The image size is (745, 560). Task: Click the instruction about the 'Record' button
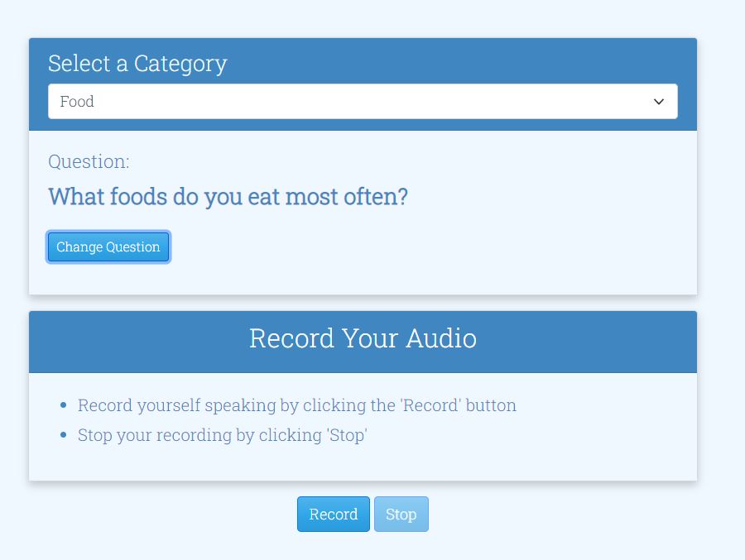[297, 405]
